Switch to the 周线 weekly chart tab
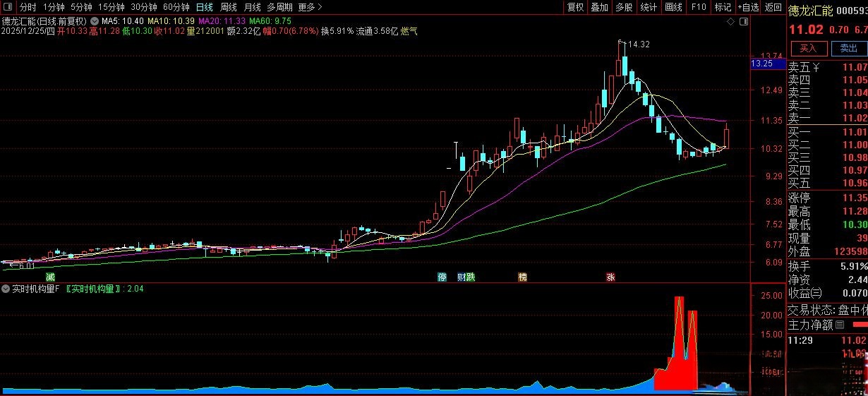 click(x=229, y=7)
